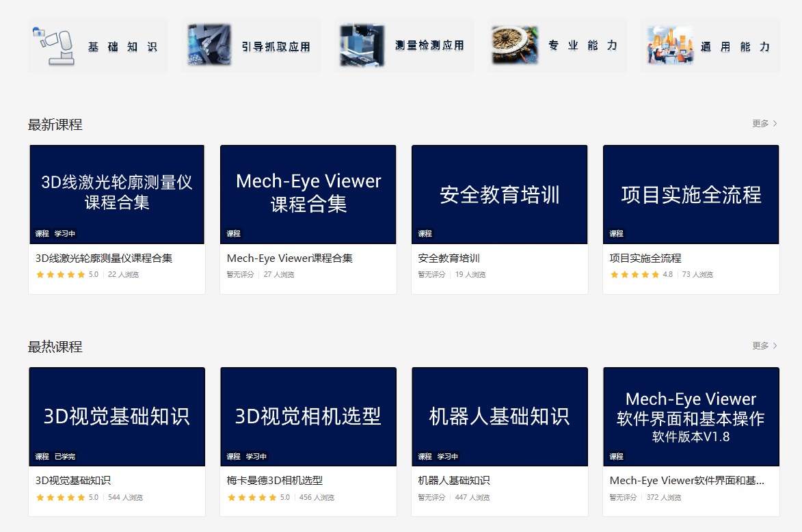Open the 测量检测应用 category icon
Viewport: 802px width, 532px height.
click(361, 45)
